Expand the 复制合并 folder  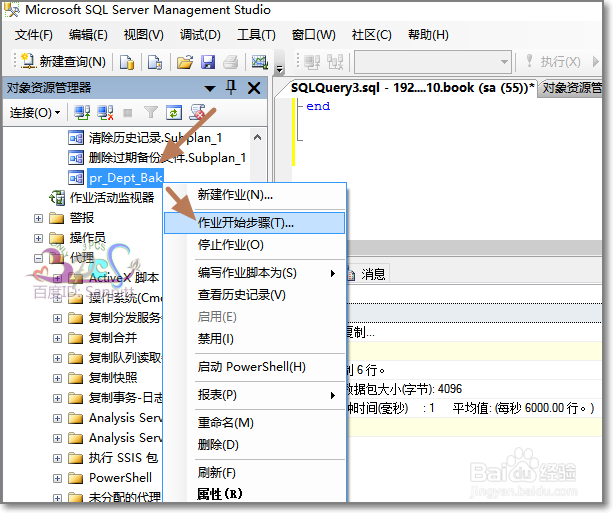(x=57, y=338)
